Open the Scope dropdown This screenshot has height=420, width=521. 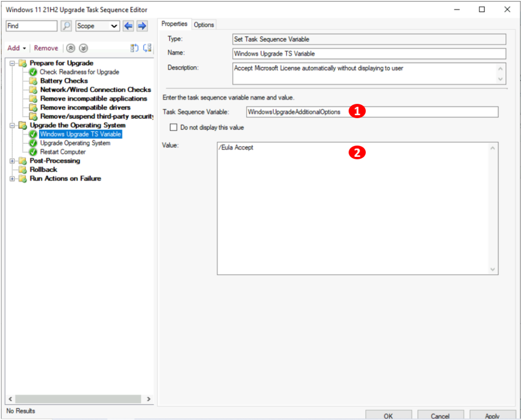click(x=98, y=26)
